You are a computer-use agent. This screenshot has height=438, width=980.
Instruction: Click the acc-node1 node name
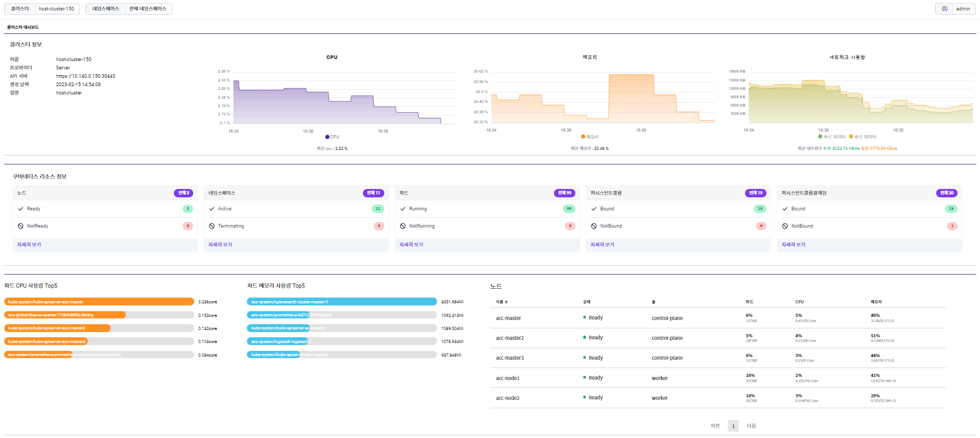[x=507, y=378]
